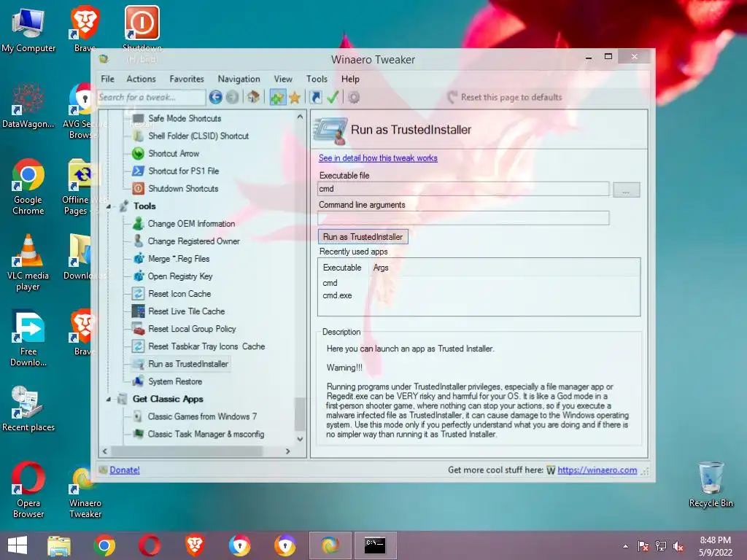Click the yellow star favorites icon

point(295,98)
